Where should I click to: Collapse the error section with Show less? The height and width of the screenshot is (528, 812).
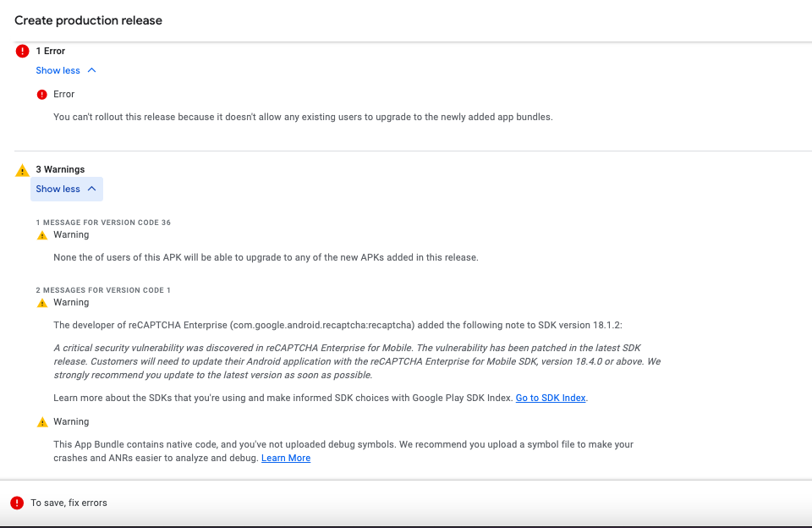coord(66,70)
